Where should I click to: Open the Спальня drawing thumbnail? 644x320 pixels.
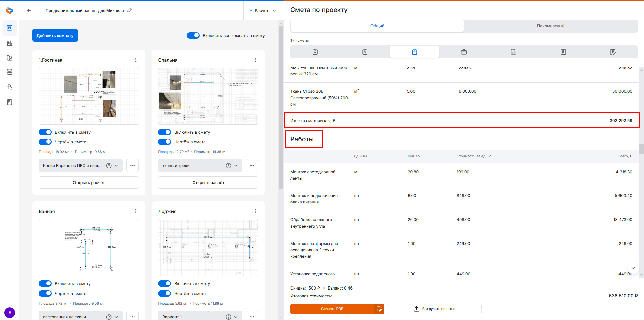tap(208, 96)
